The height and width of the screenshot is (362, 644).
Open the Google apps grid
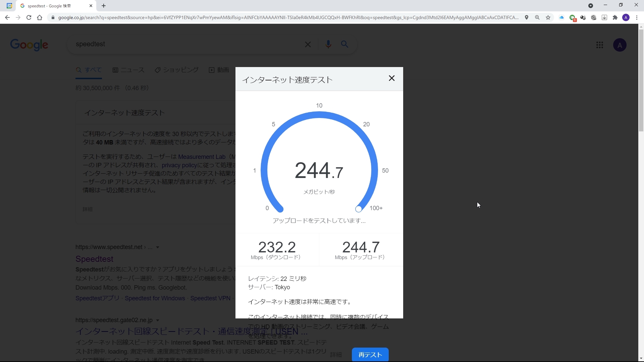pos(600,45)
